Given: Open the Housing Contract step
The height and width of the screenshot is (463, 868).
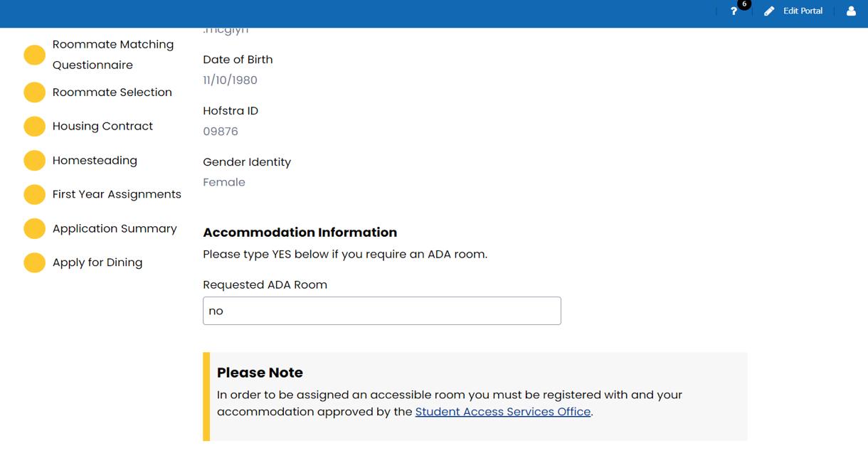Looking at the screenshot, I should pos(102,127).
